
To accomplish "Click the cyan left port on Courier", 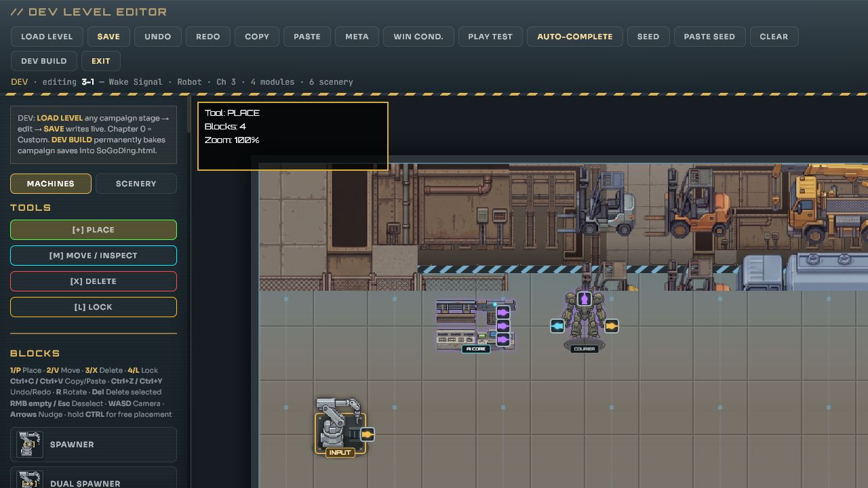I will [557, 326].
